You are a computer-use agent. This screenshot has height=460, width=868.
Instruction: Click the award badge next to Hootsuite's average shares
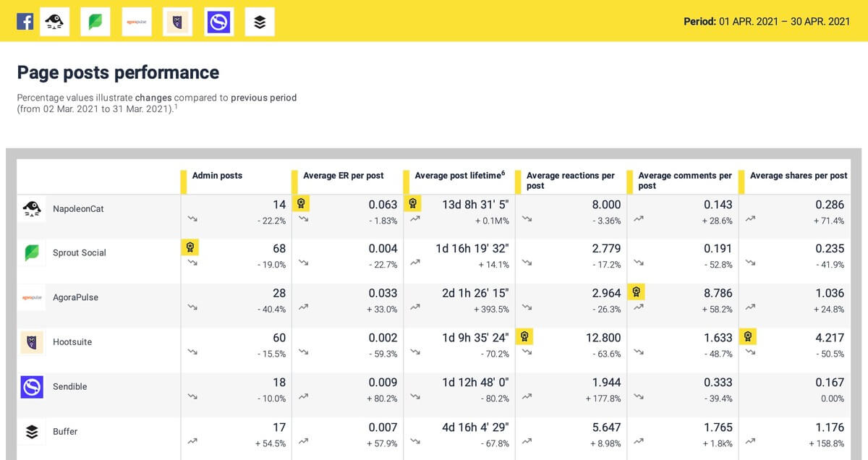tap(749, 336)
